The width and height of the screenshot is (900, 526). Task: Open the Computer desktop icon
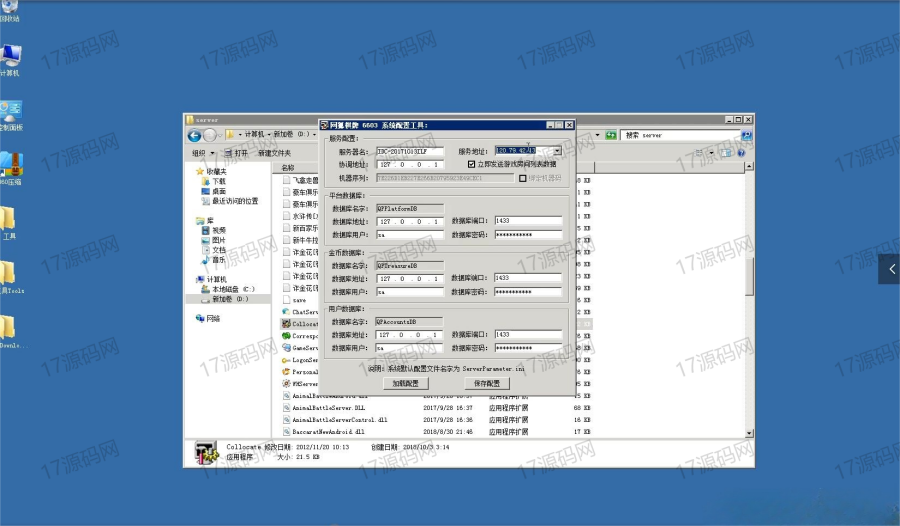coord(10,60)
